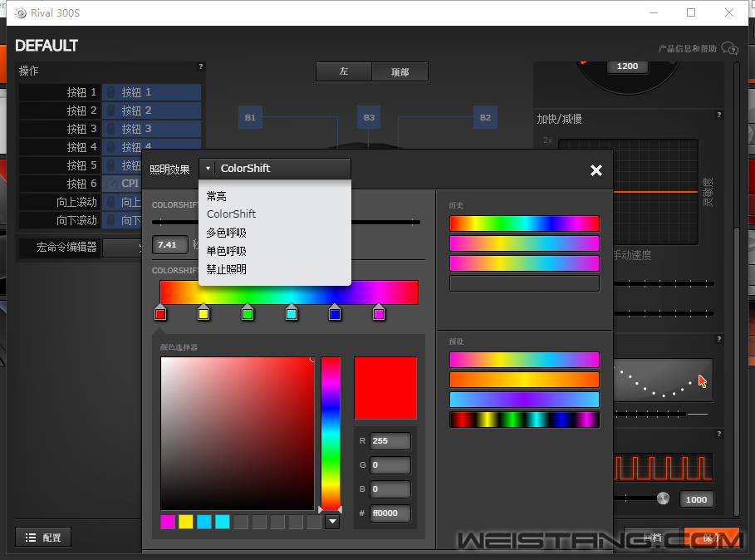Apply the orange-yellow preset gradient
Viewport: 755px width, 560px height.
[x=524, y=380]
